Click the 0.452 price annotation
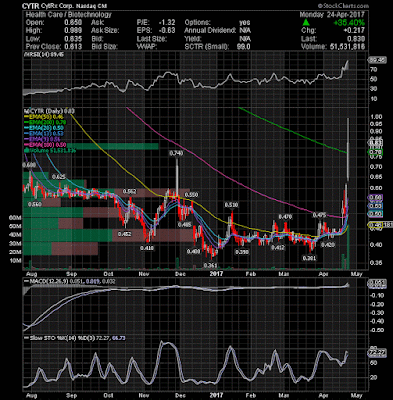 click(x=125, y=234)
